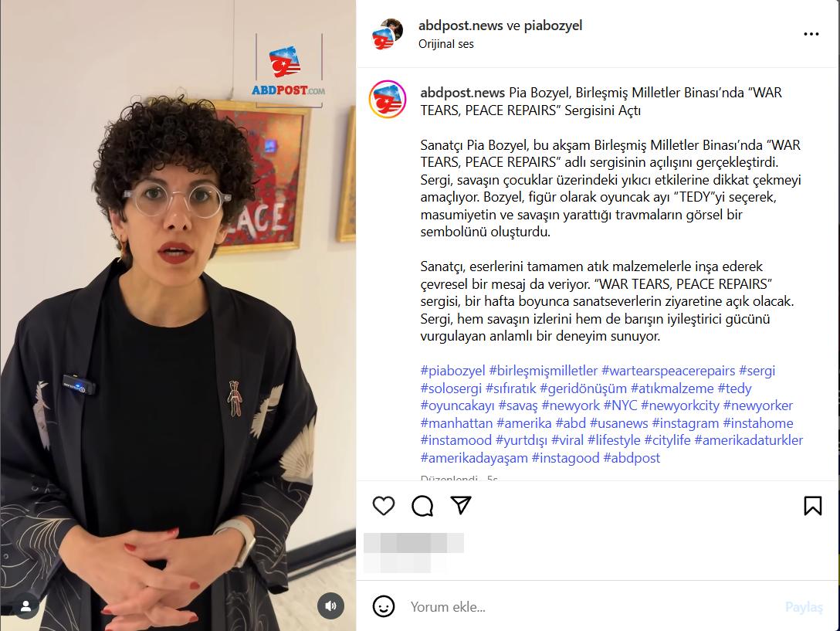Click the Orijinal ses audio link
The width and height of the screenshot is (840, 631).
[446, 44]
